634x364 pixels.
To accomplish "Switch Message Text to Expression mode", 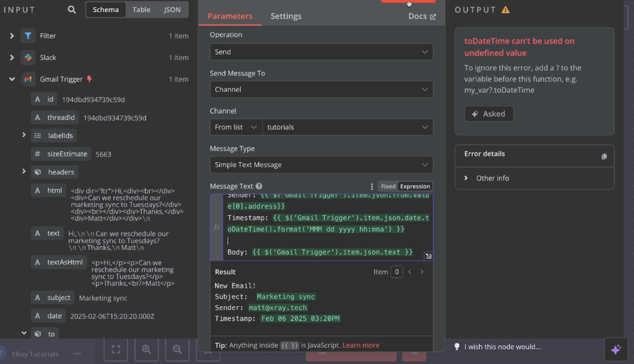I will tap(415, 186).
